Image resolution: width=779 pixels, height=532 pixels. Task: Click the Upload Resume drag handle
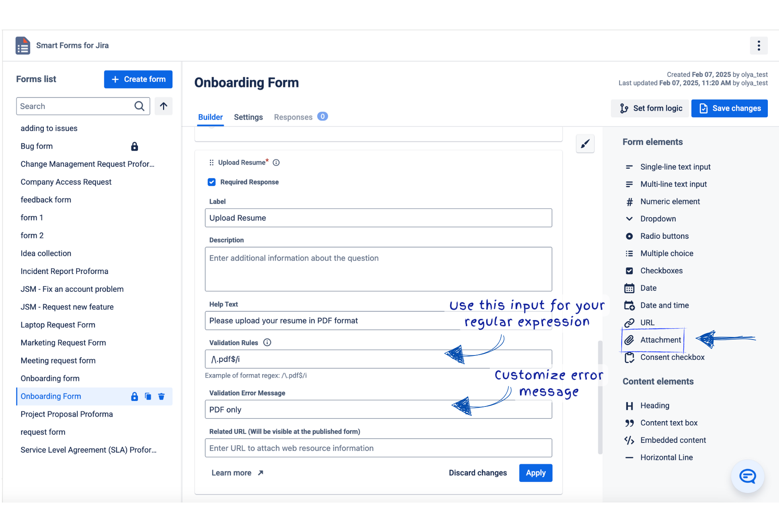[x=212, y=163]
